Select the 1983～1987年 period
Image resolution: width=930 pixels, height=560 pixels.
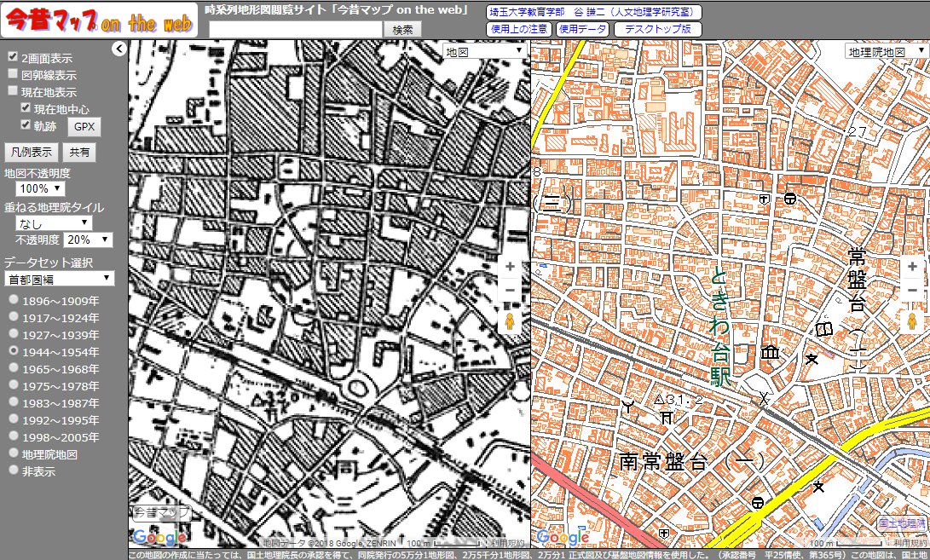[x=13, y=402]
